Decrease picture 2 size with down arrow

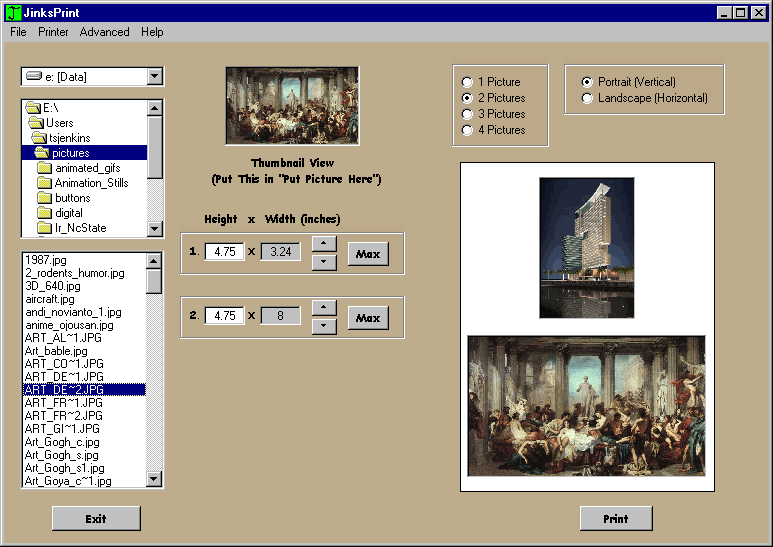(324, 326)
